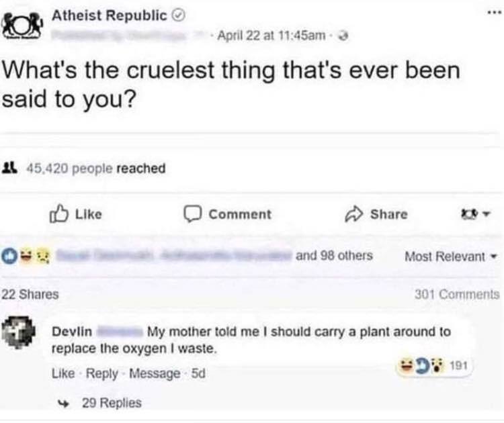Click the post reaction emojis summary

27,256
